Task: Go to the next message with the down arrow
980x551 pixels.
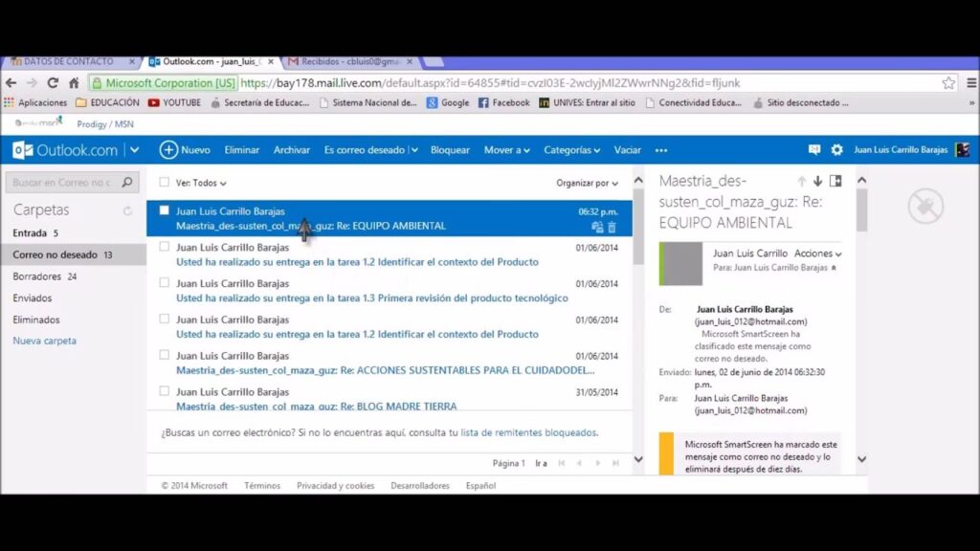Action: [817, 182]
